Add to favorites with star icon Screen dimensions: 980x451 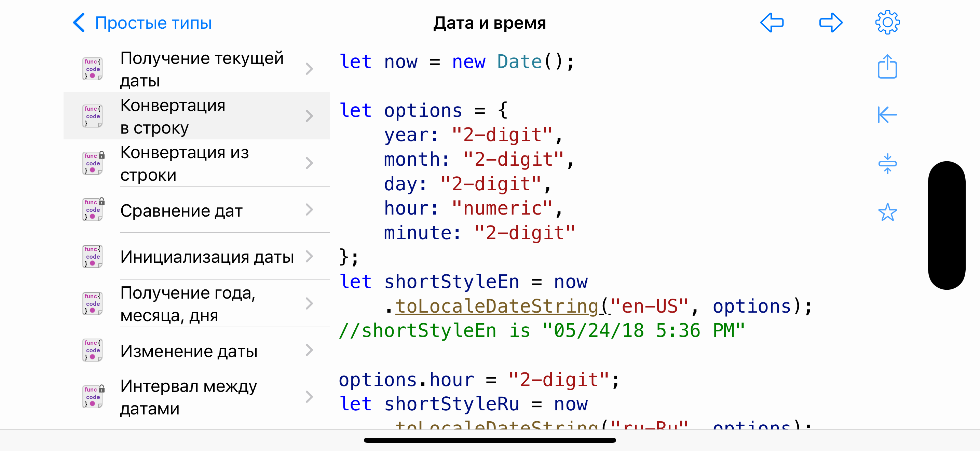(x=887, y=212)
